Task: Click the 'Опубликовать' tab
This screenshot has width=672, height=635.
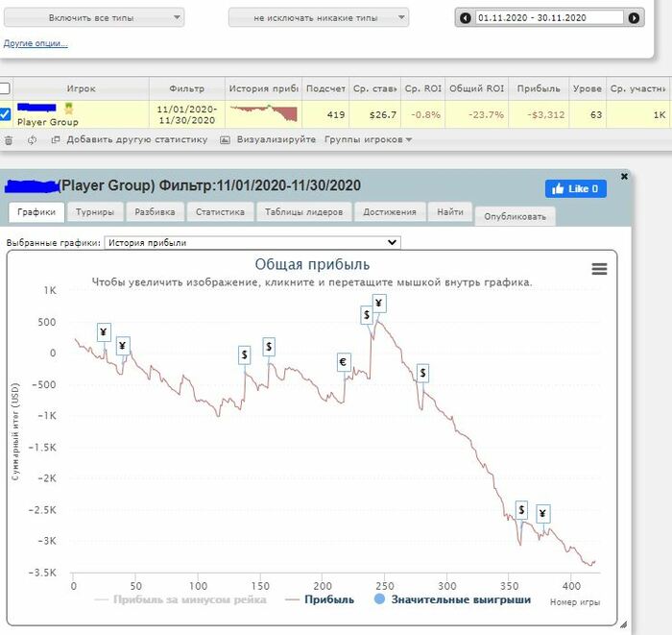Action: [x=516, y=216]
